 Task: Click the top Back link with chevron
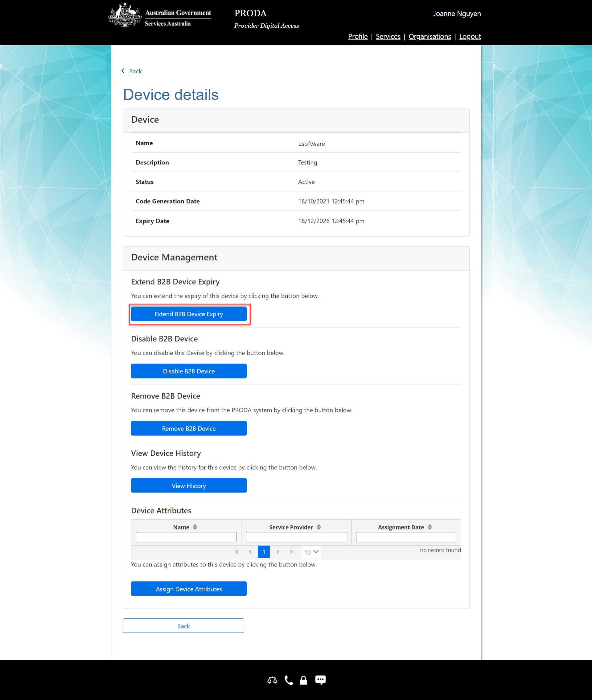click(x=135, y=71)
